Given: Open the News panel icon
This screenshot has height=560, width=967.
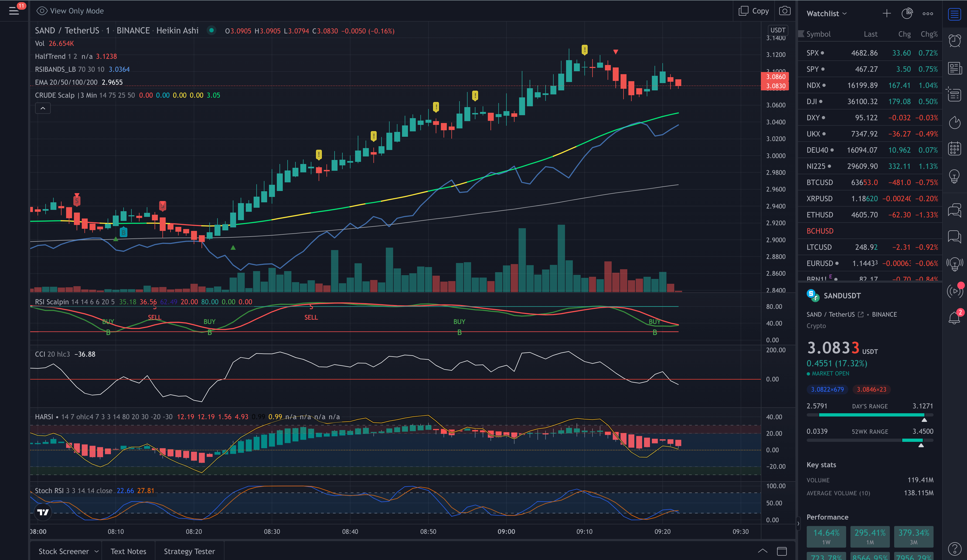Looking at the screenshot, I should pos(955,68).
